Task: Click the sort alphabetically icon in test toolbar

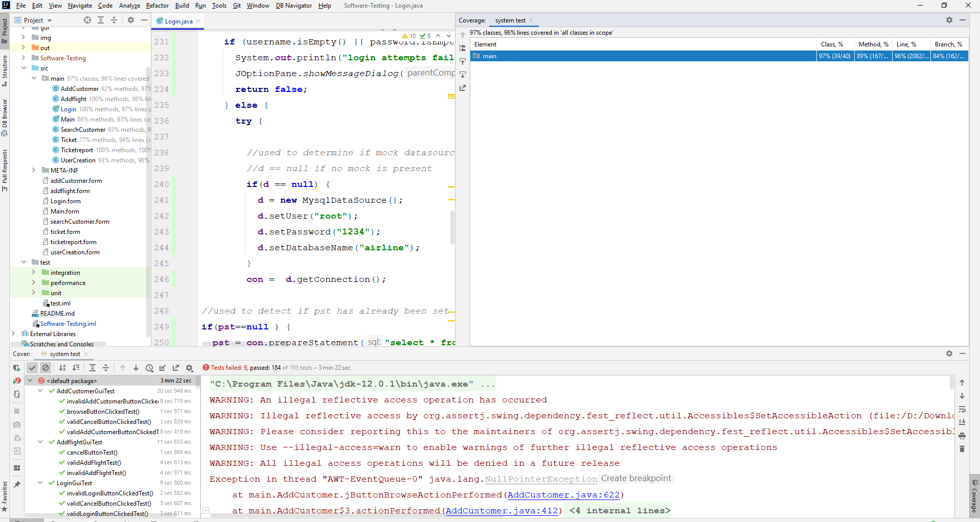Action: pyautogui.click(x=62, y=368)
